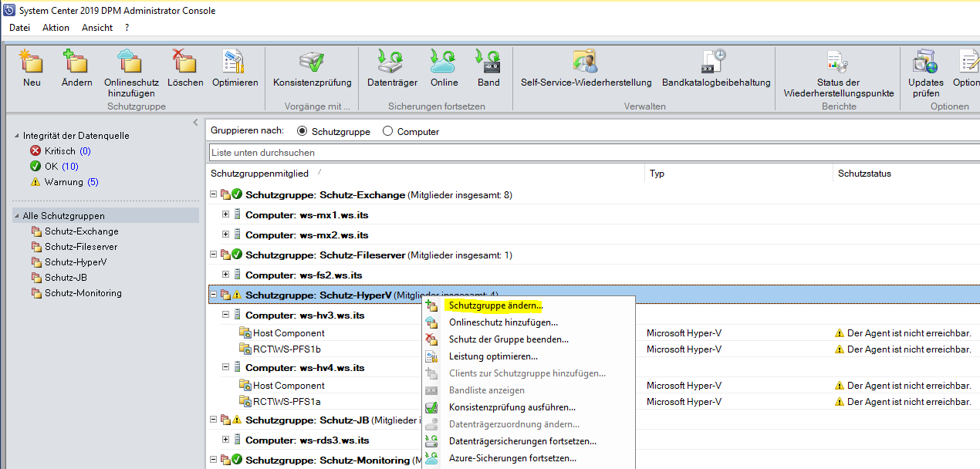Open the ? help menu
980x469 pixels.
(x=127, y=28)
